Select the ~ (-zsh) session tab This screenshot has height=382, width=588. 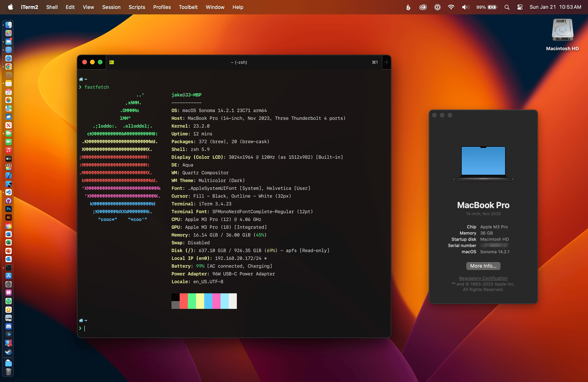click(x=239, y=62)
